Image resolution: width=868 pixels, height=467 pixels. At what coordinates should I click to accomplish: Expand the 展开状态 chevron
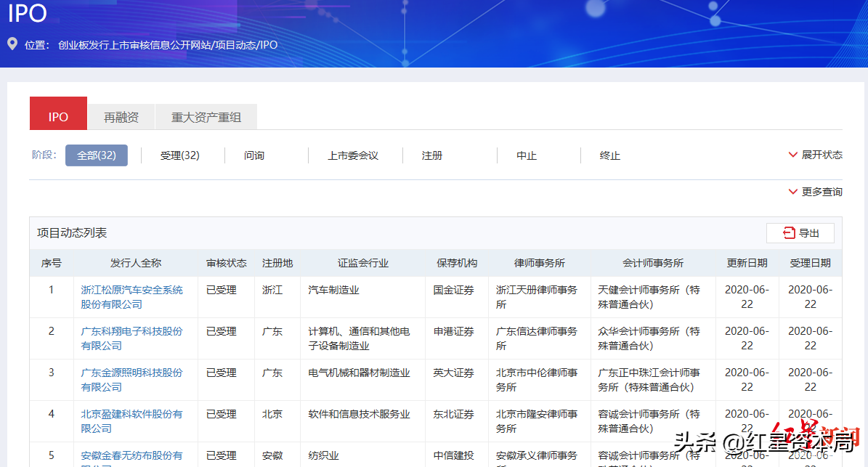tap(793, 155)
